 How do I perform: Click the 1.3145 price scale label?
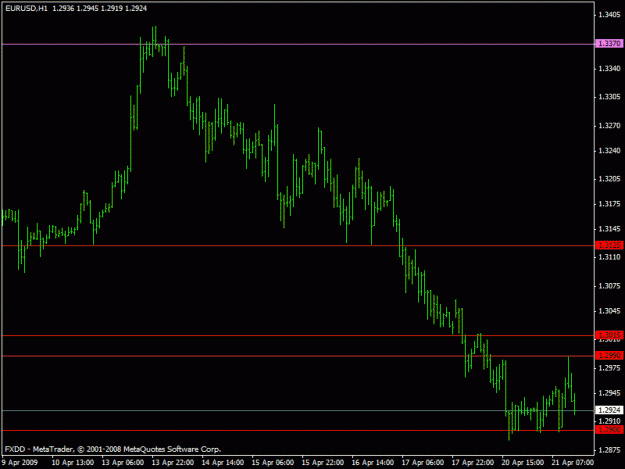pos(609,229)
